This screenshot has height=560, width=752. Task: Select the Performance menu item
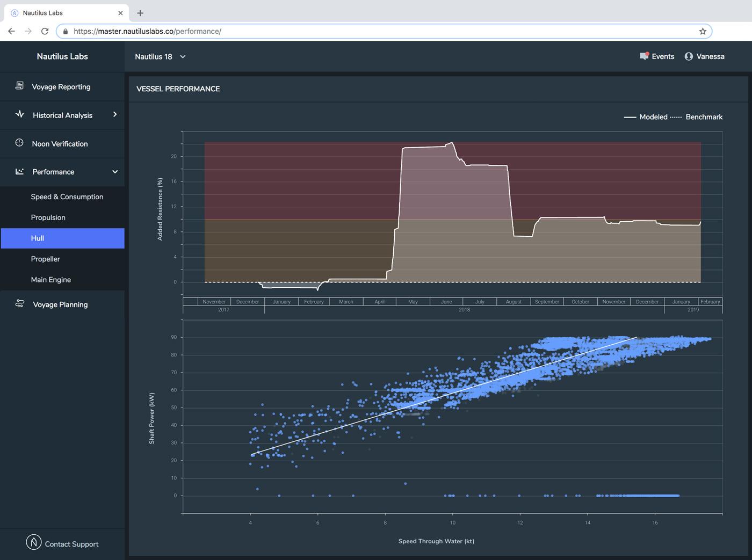click(62, 172)
